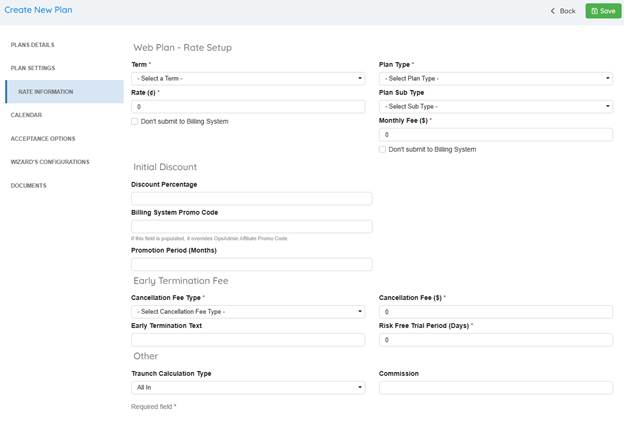Click the green Save button
The height and width of the screenshot is (427, 624).
point(603,11)
